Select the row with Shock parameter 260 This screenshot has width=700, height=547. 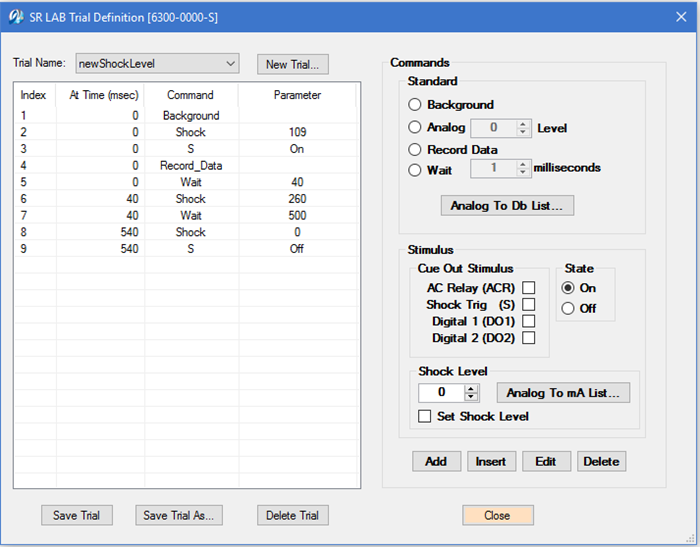click(190, 200)
